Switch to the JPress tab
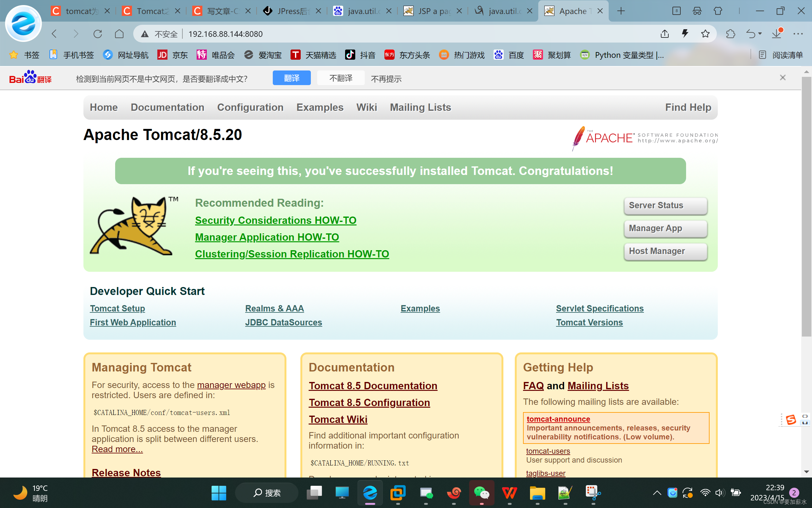812x508 pixels. tap(291, 11)
